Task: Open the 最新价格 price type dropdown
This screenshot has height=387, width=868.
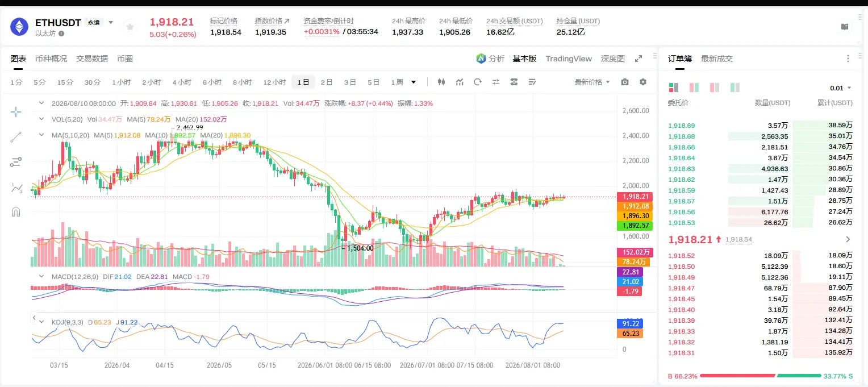Action: click(592, 82)
